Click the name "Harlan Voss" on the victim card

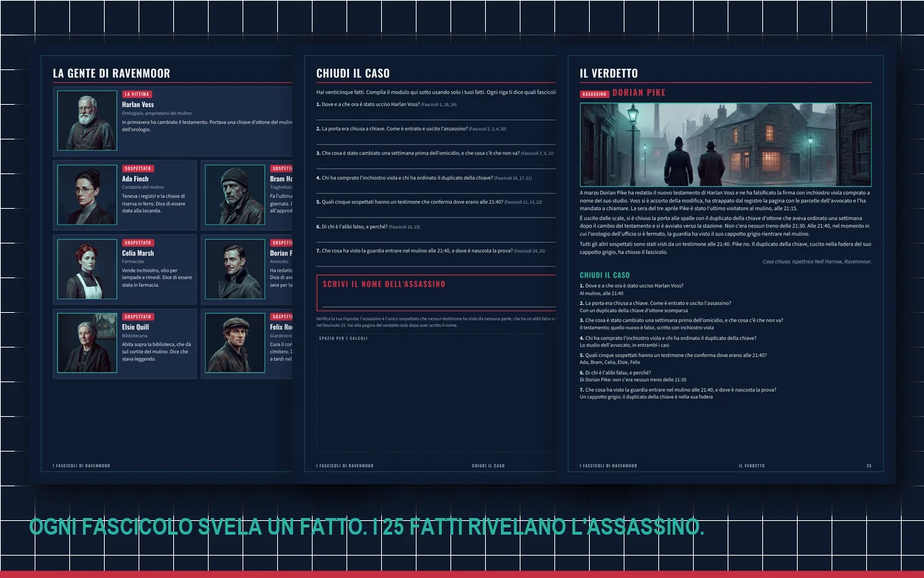pyautogui.click(x=138, y=105)
